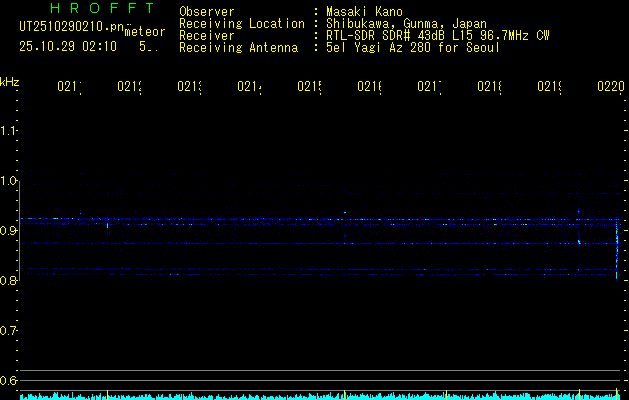Click the RTL-SDR receiver settings text
This screenshot has height=400, width=629.
tap(438, 35)
